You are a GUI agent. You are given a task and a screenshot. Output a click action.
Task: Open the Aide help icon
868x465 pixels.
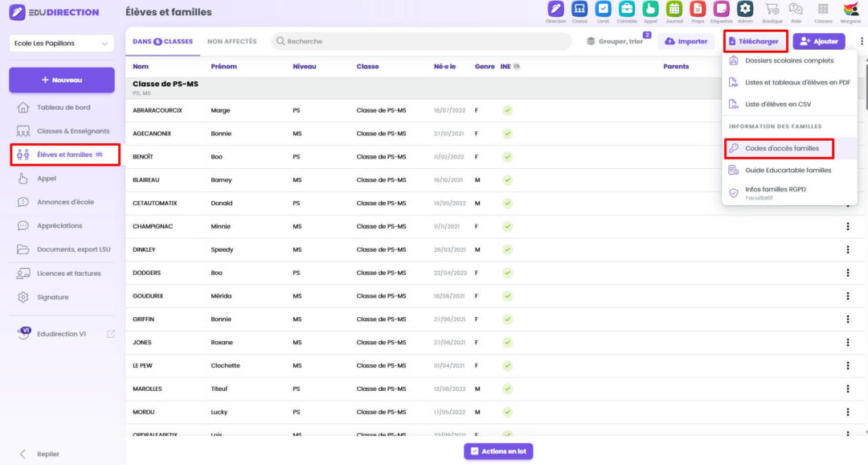pos(796,10)
